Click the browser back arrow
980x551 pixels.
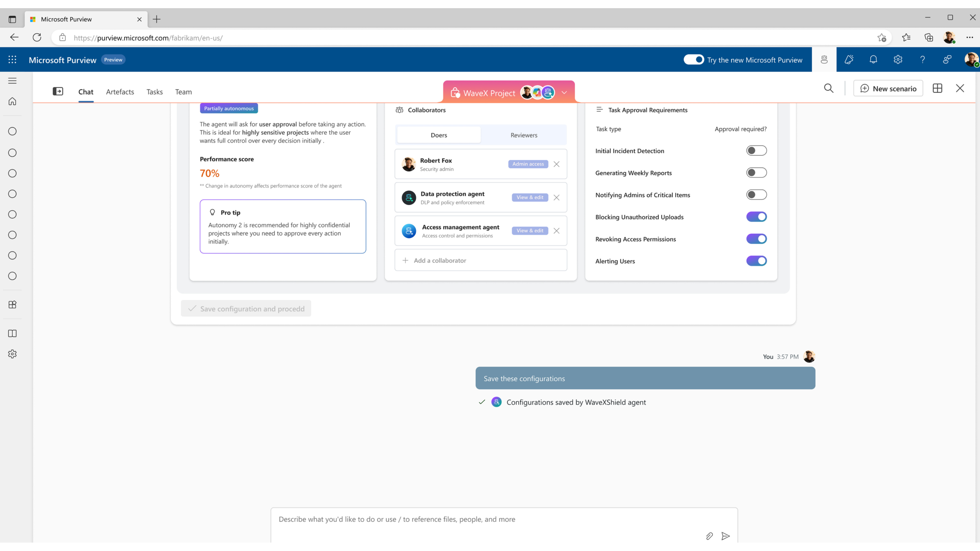14,37
